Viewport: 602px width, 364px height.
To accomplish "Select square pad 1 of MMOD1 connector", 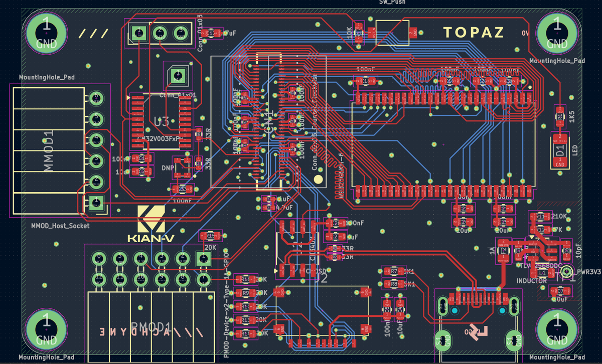I will pyautogui.click(x=96, y=203).
